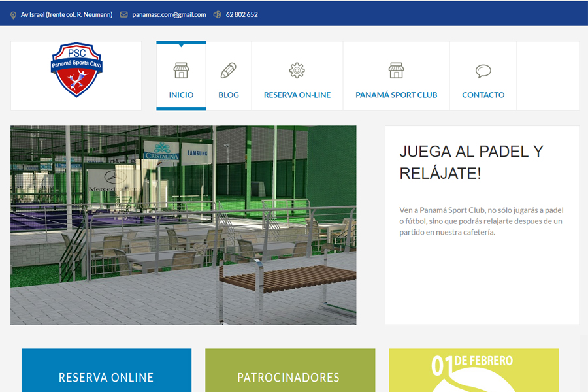Open the INICIO menu item
Image resolution: width=588 pixels, height=392 pixels.
coord(181,95)
